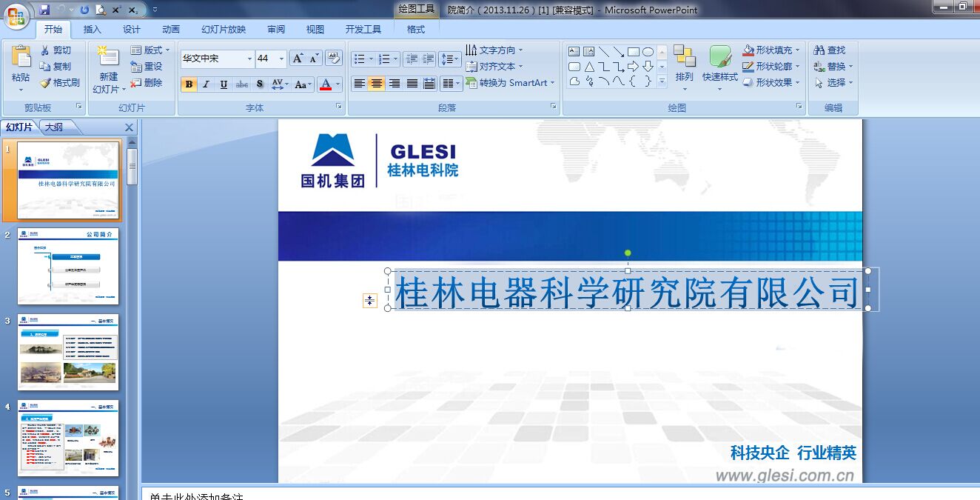980x500 pixels.
Task: Toggle text shadow
Action: pyautogui.click(x=260, y=84)
